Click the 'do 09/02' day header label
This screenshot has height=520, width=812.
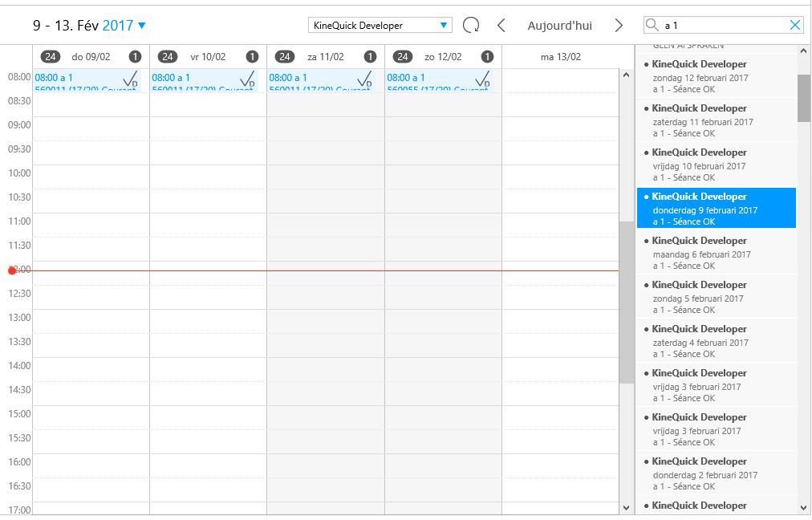91,57
